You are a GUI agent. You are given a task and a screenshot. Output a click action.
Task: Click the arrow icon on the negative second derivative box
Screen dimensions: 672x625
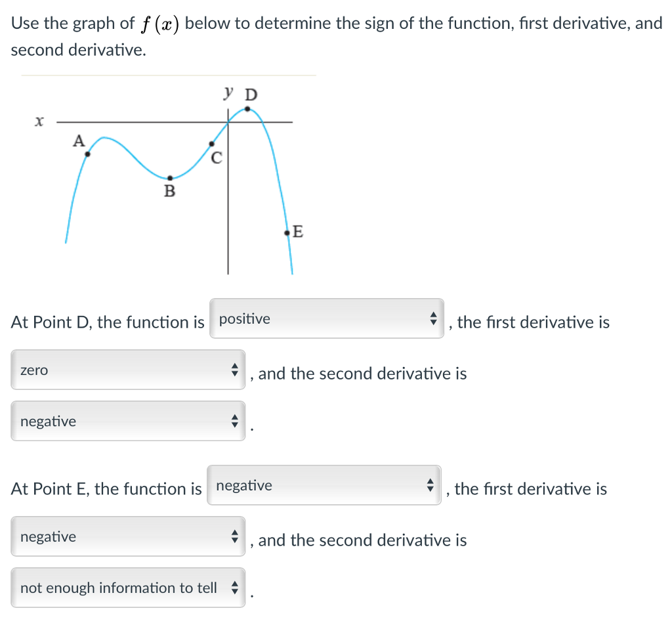[x=235, y=421]
